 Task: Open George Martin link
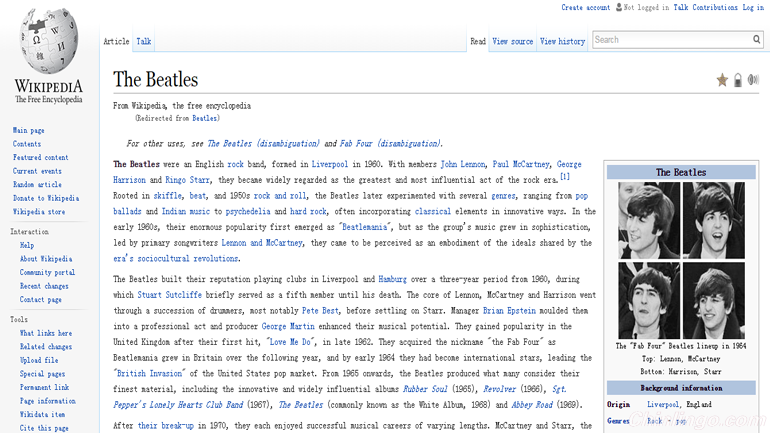[x=288, y=326]
